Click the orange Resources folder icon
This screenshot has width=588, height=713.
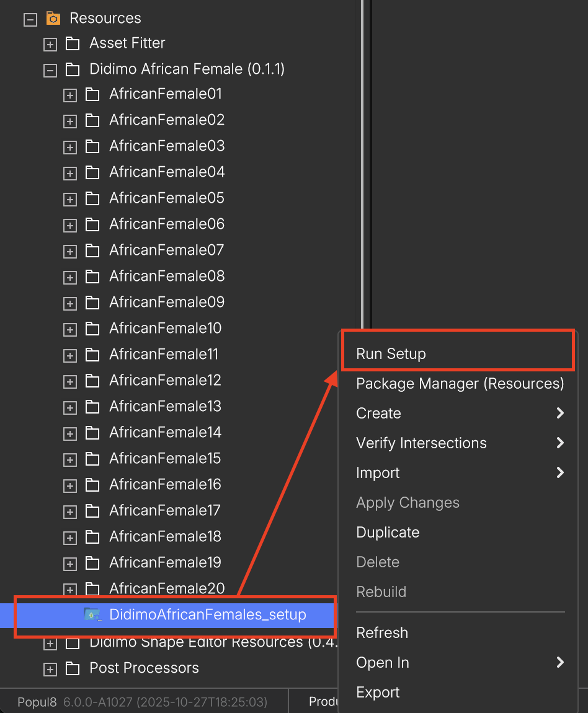click(53, 19)
